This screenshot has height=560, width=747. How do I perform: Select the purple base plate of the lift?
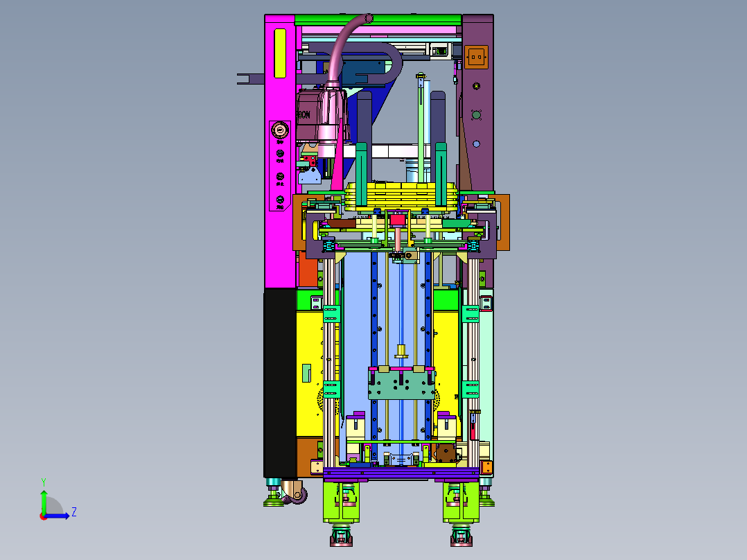tap(401, 474)
